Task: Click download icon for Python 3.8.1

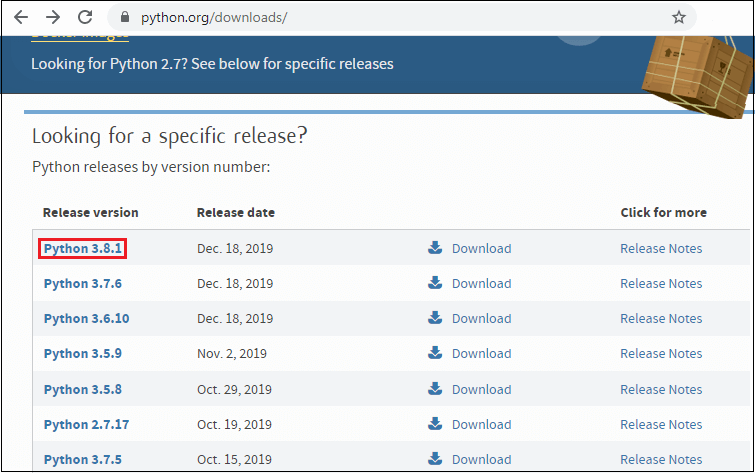Action: coord(435,248)
